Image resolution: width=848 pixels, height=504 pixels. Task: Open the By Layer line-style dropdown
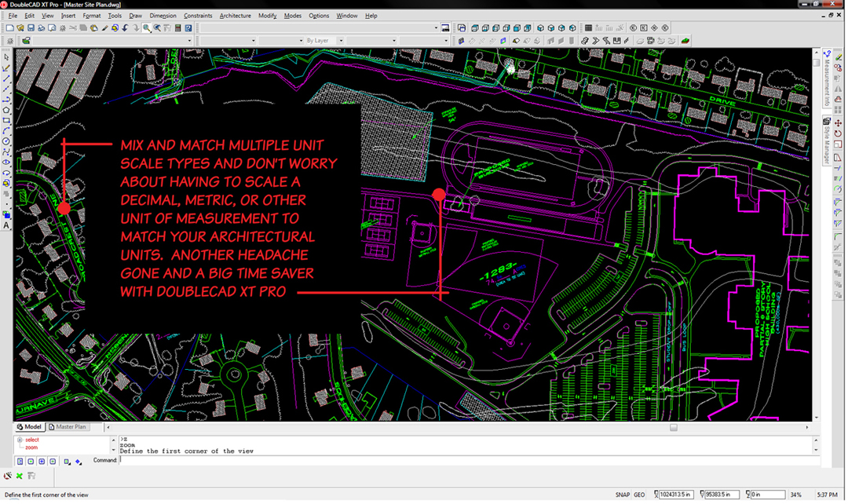341,40
